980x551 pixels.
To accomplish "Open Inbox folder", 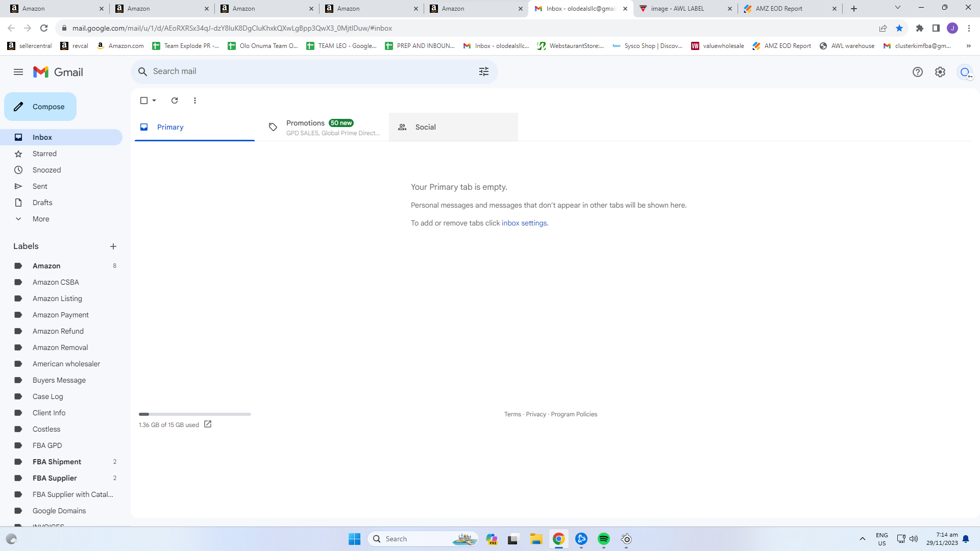I will [x=61, y=137].
